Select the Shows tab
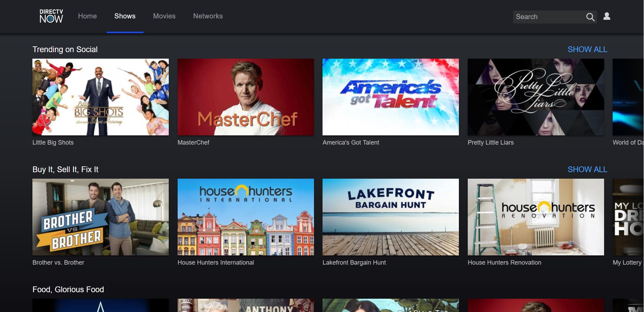This screenshot has width=644, height=312. (x=125, y=16)
